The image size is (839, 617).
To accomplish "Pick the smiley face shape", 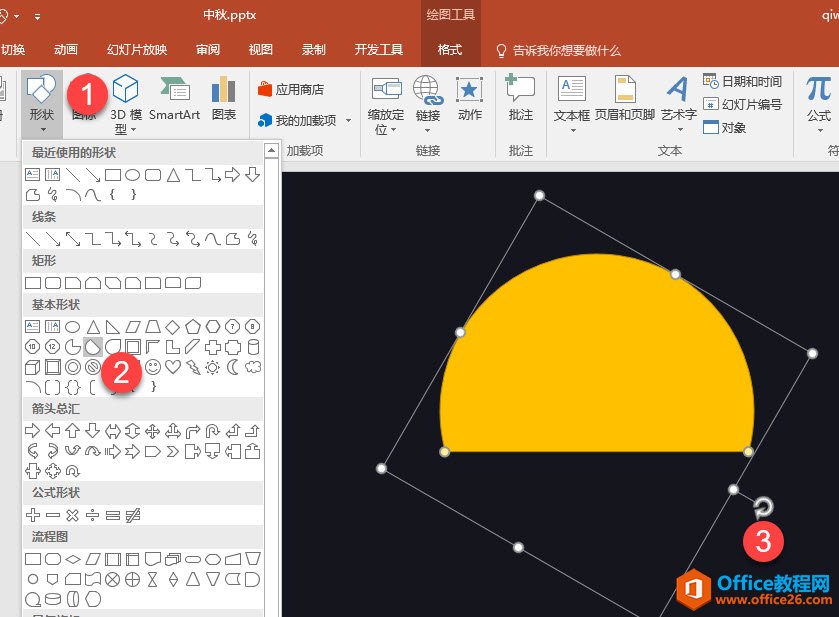I will pyautogui.click(x=153, y=367).
